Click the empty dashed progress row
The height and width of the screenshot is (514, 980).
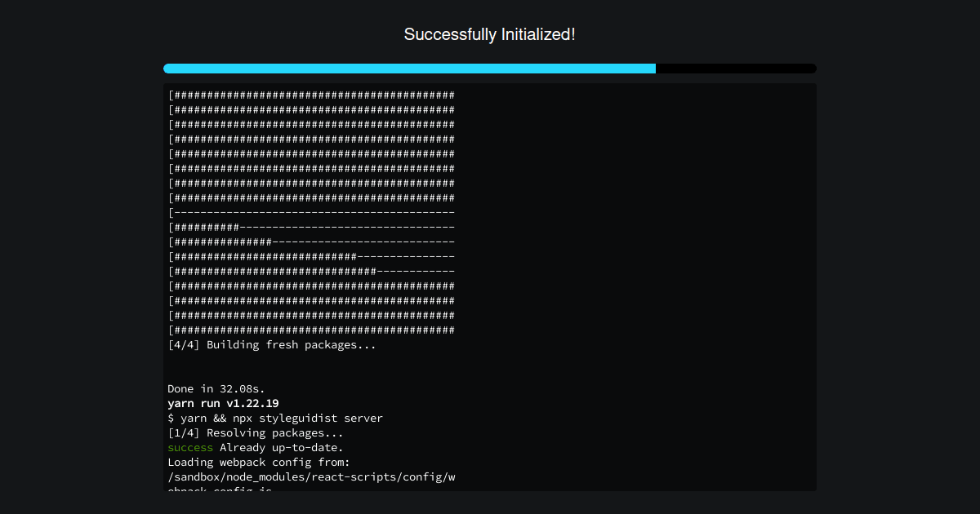point(311,212)
